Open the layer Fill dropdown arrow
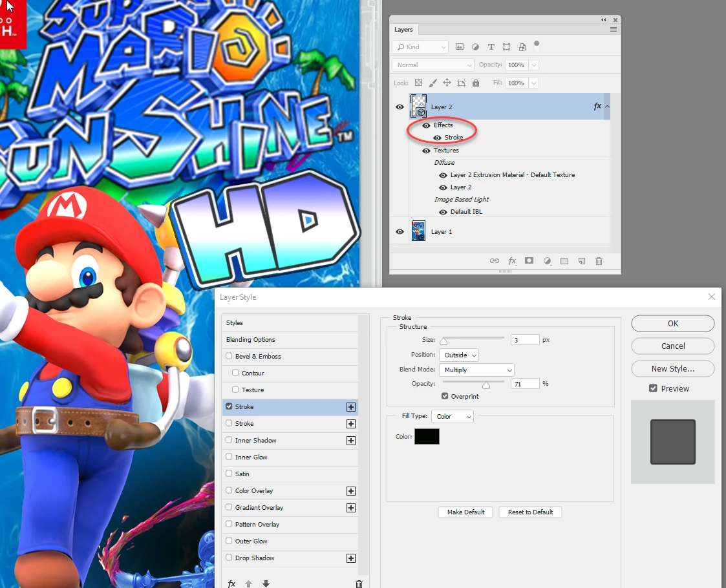 (534, 83)
